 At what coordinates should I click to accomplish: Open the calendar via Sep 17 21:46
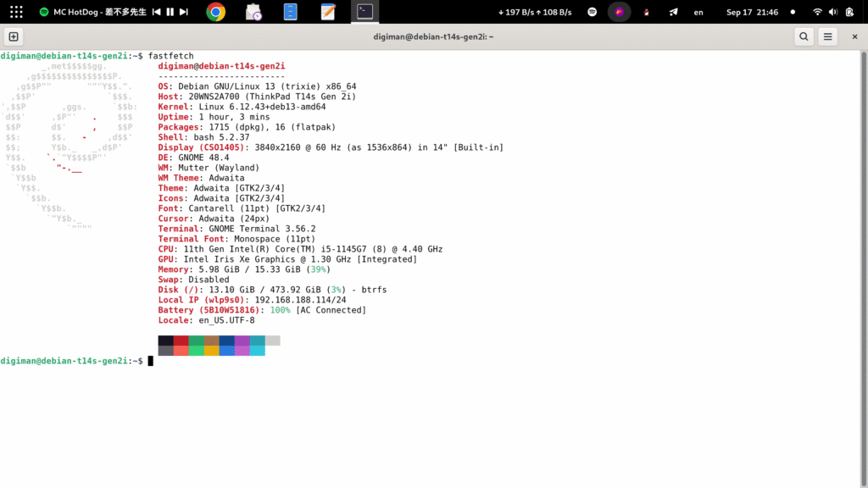tap(753, 12)
